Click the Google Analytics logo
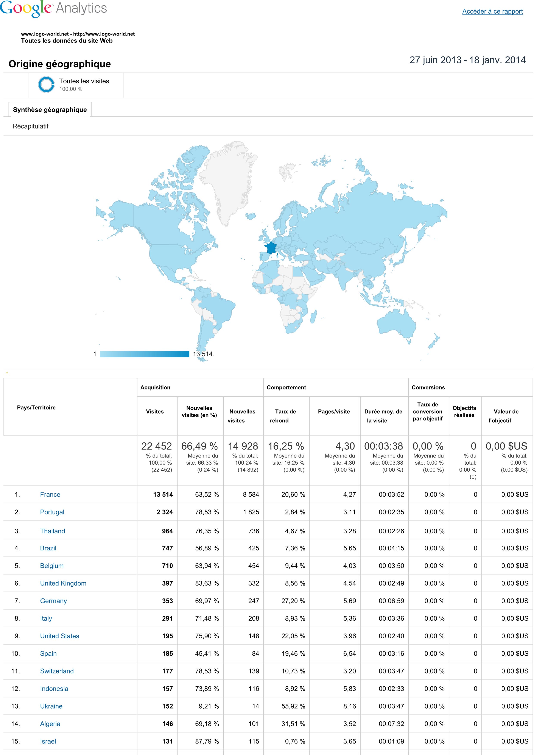The image size is (534, 756). [54, 9]
